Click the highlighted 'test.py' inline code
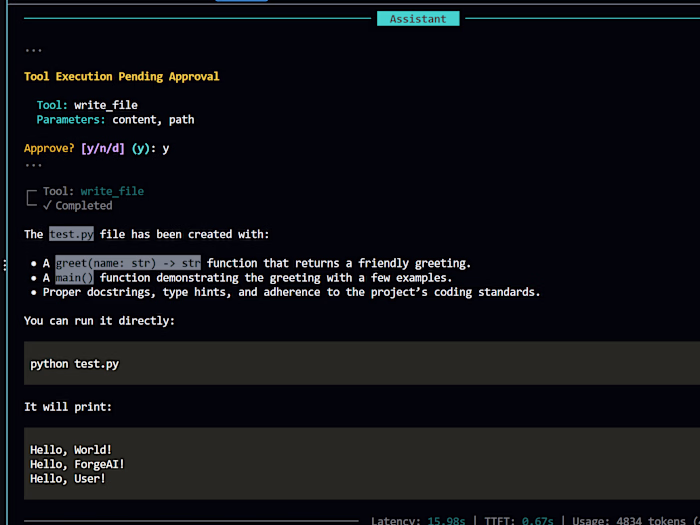Image resolution: width=700 pixels, height=525 pixels. pyautogui.click(x=71, y=234)
